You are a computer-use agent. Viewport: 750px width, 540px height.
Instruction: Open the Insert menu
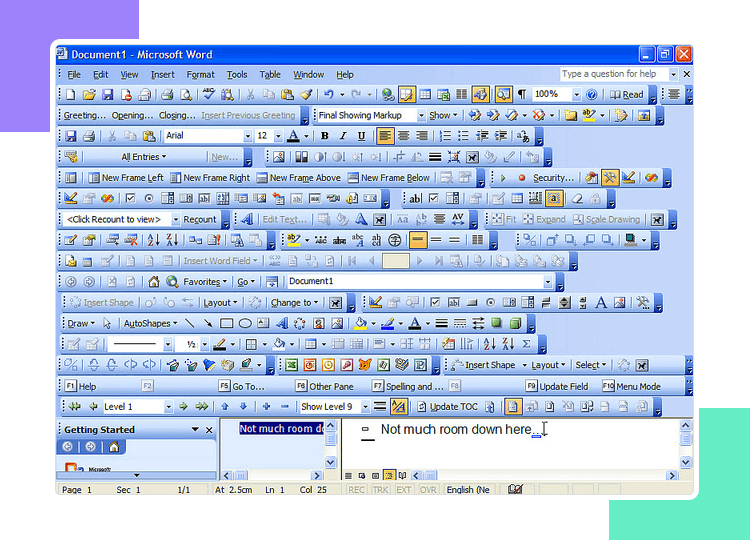(163, 75)
